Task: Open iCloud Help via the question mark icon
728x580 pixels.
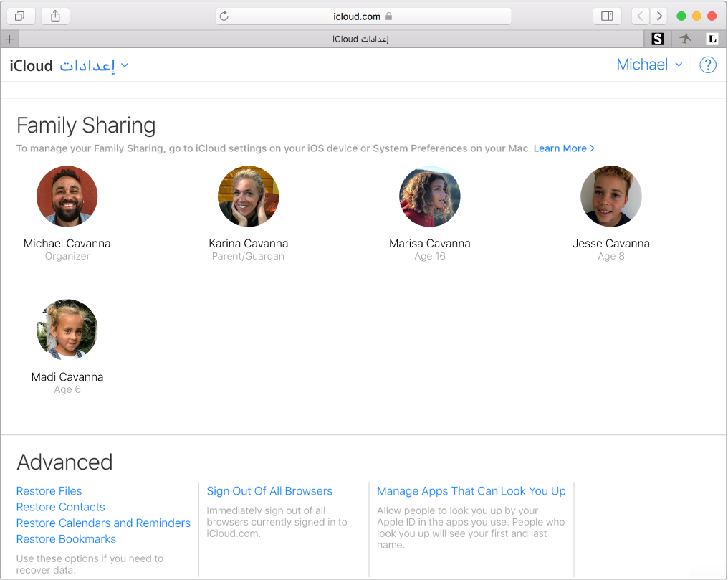Action: pos(707,65)
